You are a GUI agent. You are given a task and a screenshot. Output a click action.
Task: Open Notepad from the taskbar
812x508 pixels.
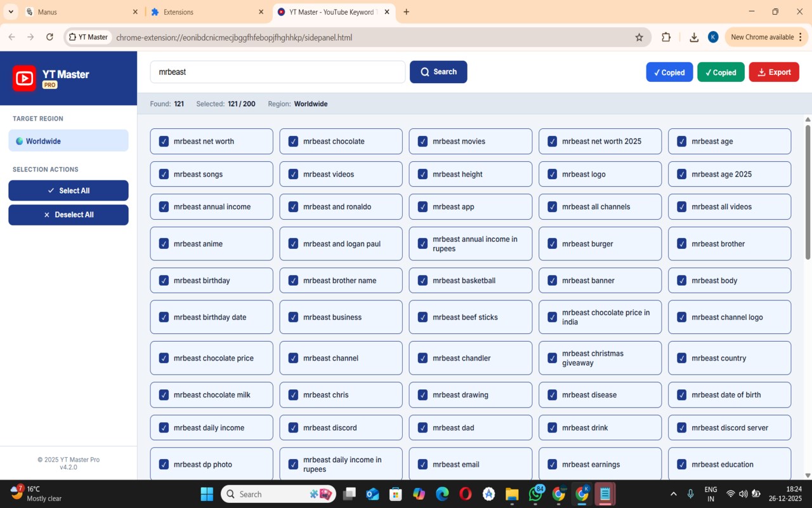pos(605,494)
